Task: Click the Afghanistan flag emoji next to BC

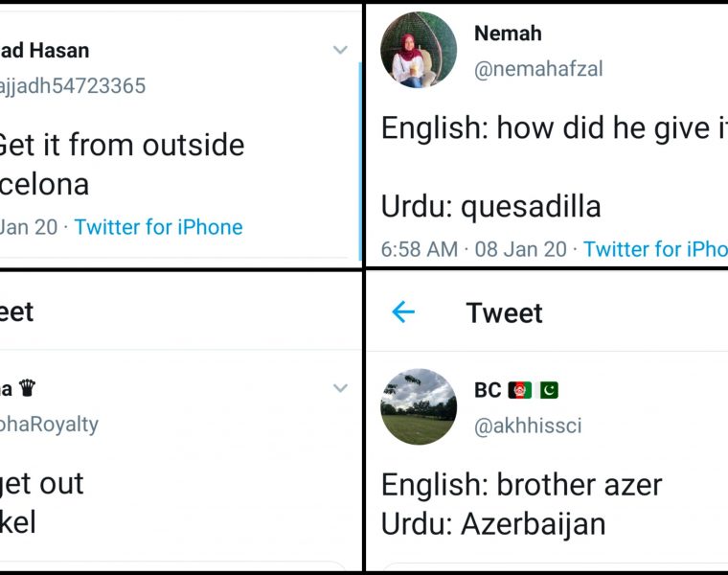Action: coord(519,390)
